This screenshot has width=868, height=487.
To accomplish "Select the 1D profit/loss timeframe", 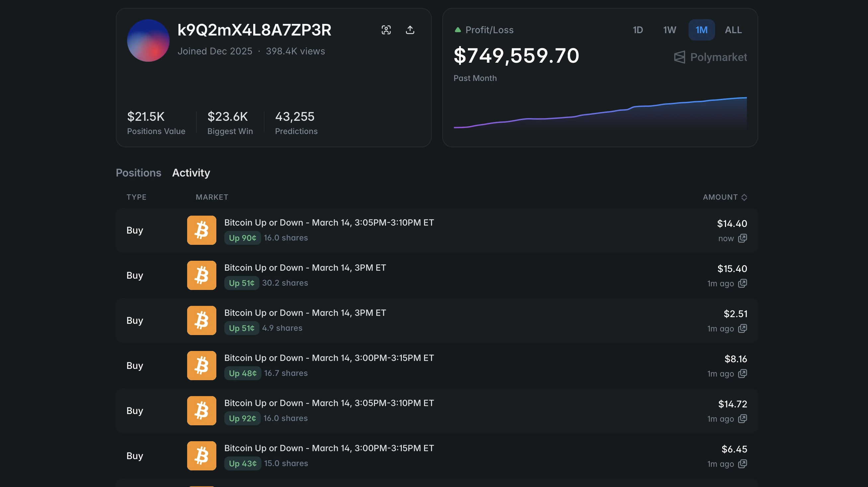I will pos(637,30).
